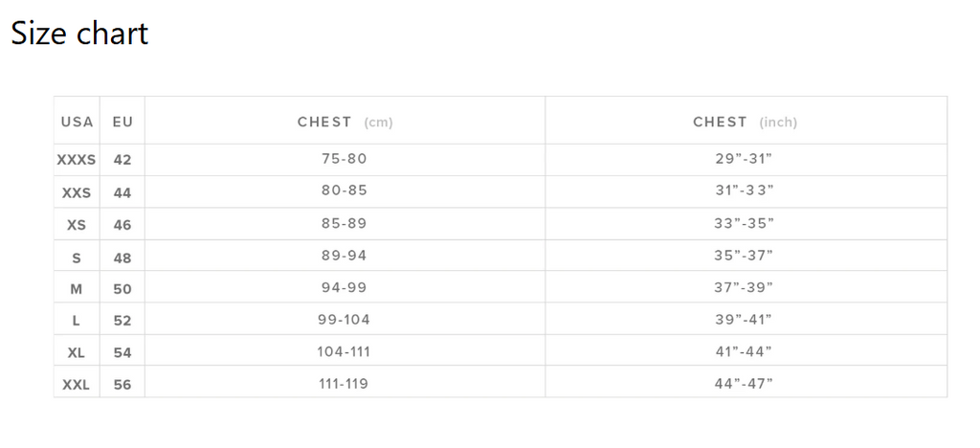This screenshot has height=448, width=980.
Task: Click the XXL size cell
Action: coord(77,385)
